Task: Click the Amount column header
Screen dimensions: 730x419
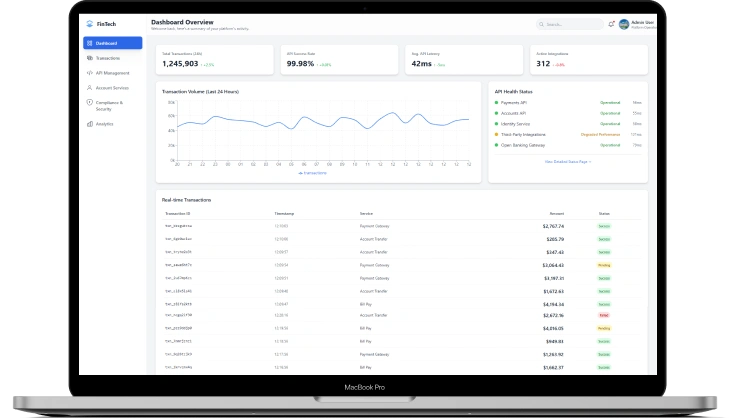Action: 556,213
